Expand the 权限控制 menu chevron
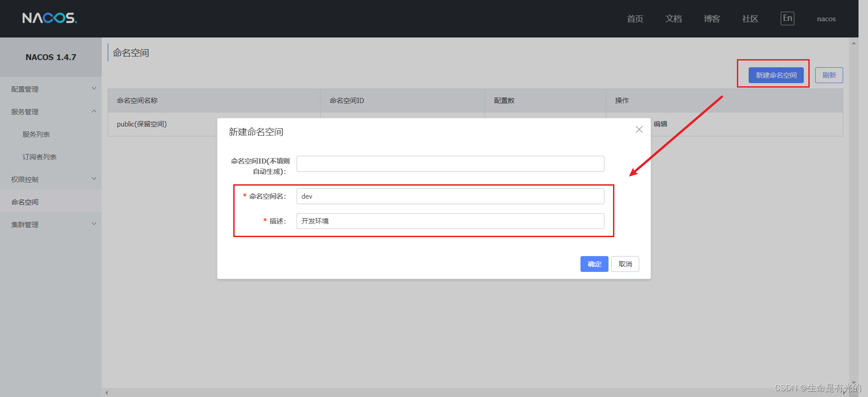This screenshot has width=868, height=397. pos(94,179)
